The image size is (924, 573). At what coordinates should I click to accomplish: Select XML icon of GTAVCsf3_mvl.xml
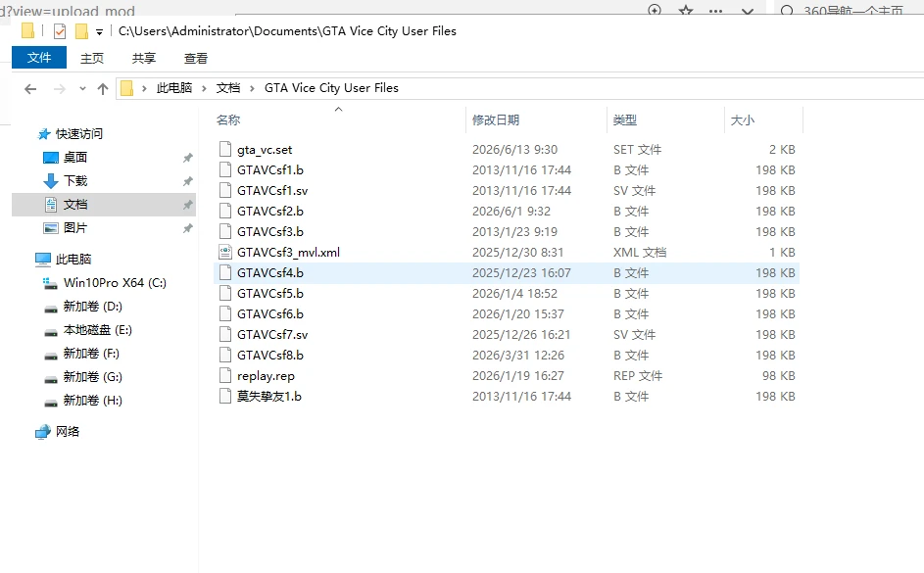225,252
